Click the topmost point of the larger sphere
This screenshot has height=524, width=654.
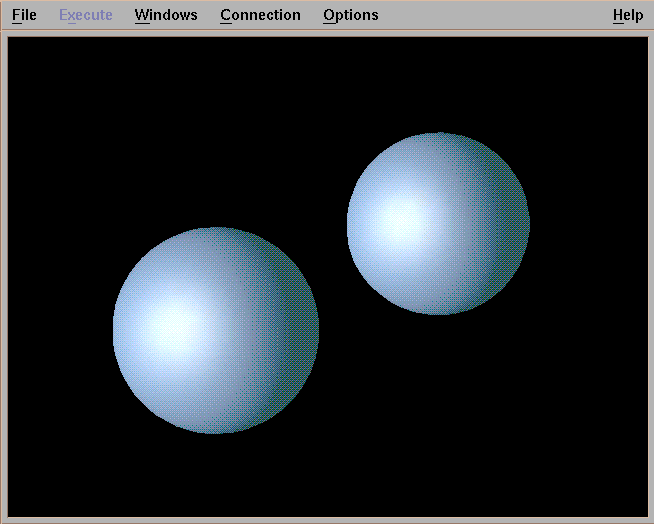tap(216, 230)
